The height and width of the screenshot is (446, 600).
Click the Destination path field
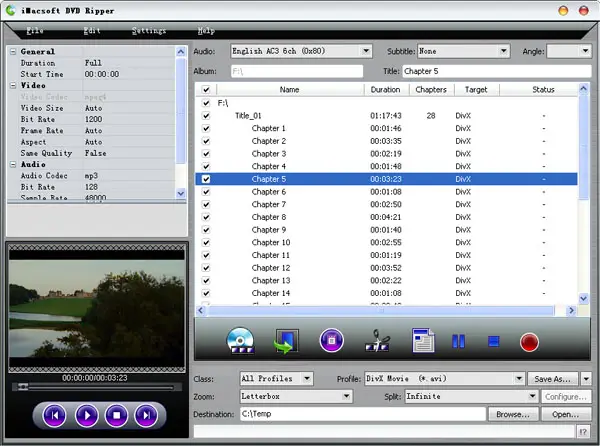[x=363, y=414]
